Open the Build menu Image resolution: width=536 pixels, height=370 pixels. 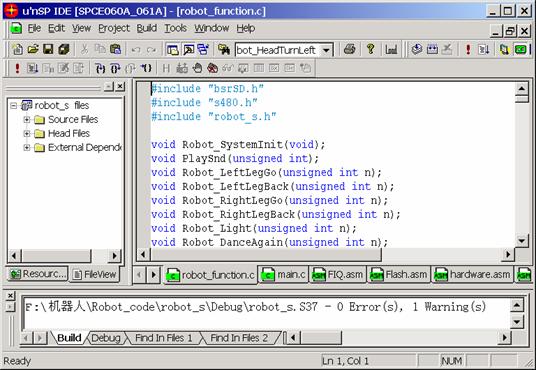click(x=147, y=28)
